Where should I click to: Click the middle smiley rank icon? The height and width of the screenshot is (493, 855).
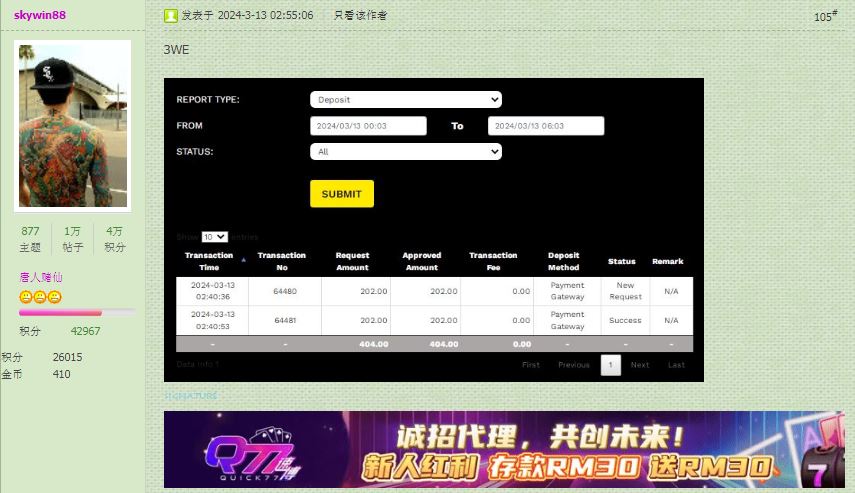[40, 297]
